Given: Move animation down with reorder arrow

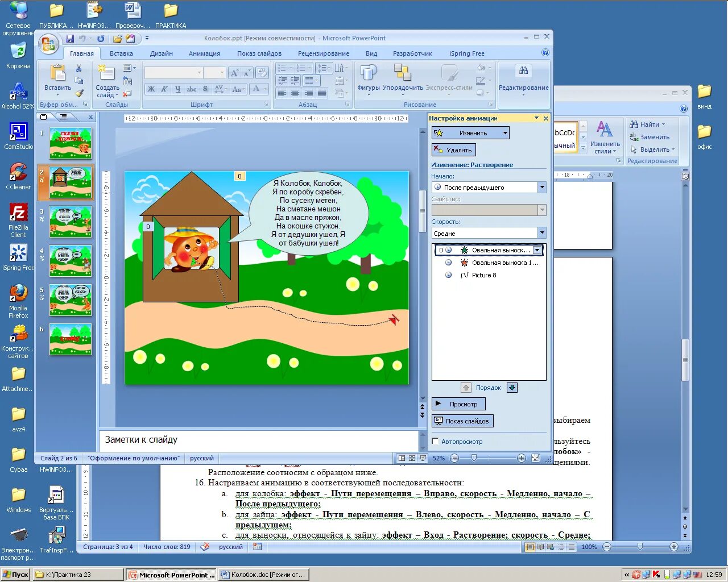Looking at the screenshot, I should click(512, 388).
